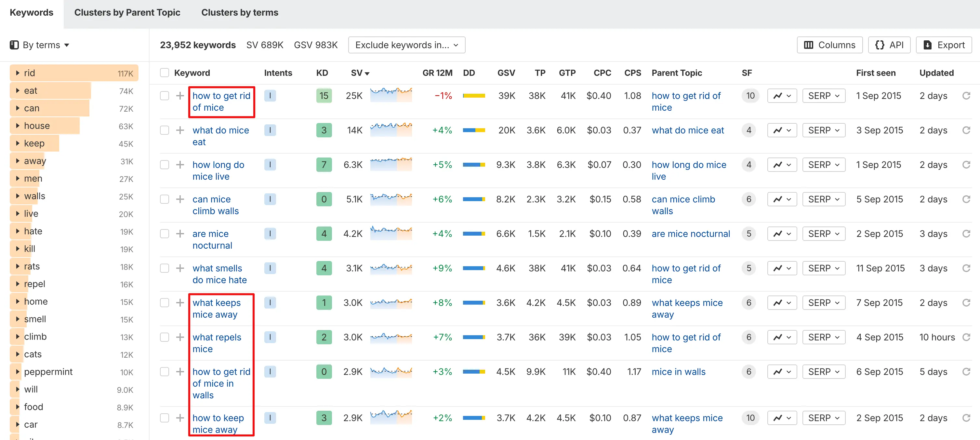Screen dimensions: 980x440
Task: Check the 'what smells do mice hate' row
Action: coord(164,268)
